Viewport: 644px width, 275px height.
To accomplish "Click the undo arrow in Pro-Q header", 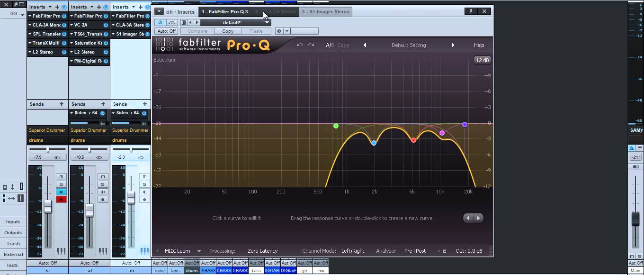I will click(x=299, y=45).
